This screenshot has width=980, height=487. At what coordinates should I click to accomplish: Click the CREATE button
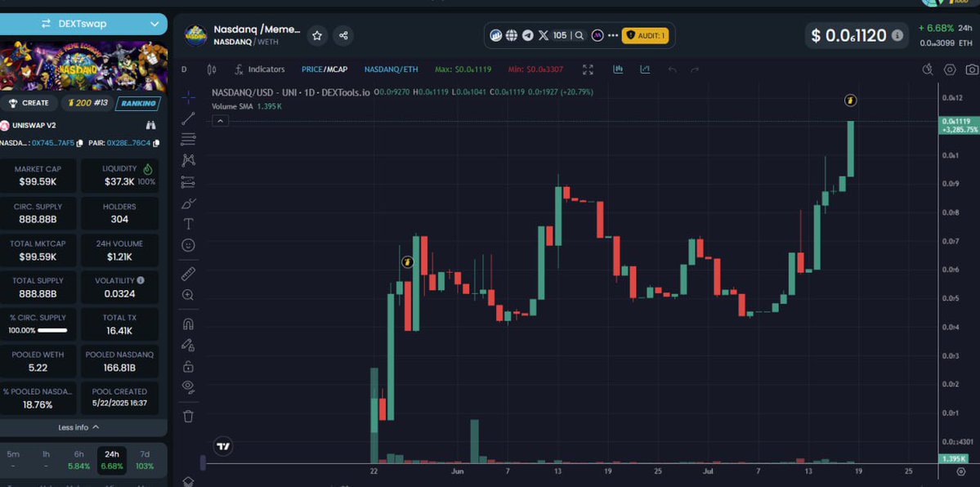point(29,103)
